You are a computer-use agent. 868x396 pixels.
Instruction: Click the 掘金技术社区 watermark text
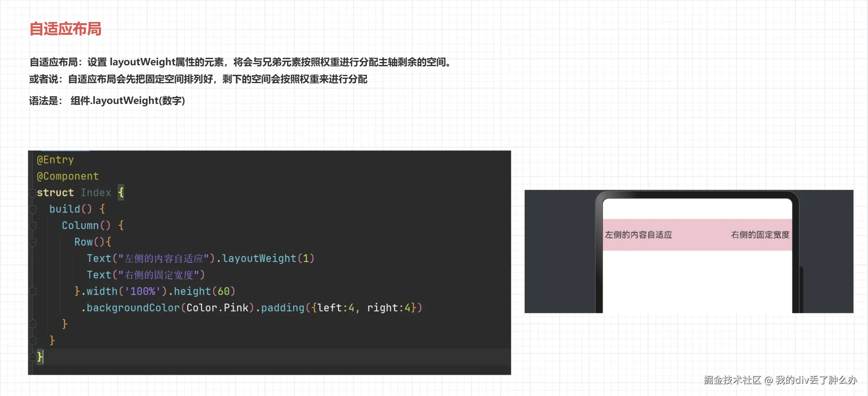(x=732, y=380)
